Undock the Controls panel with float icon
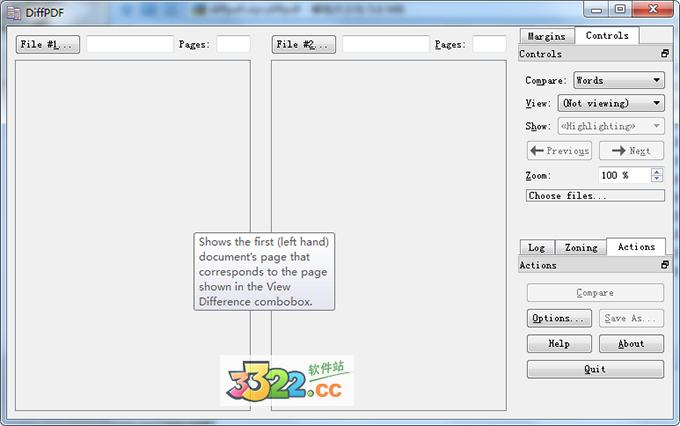Viewport: 680px width, 426px height. tap(664, 54)
